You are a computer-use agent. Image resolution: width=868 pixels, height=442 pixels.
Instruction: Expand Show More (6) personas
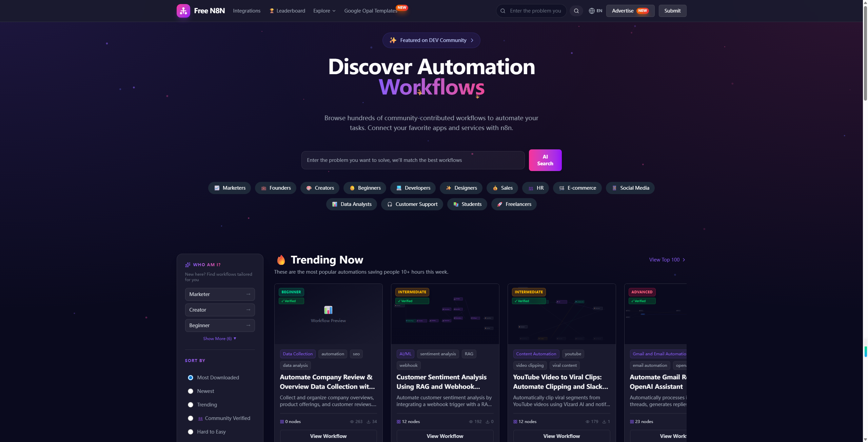pos(220,339)
